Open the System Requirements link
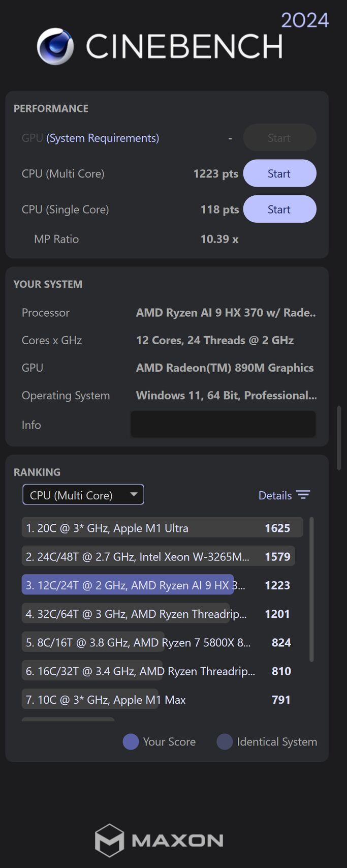The image size is (347, 868). [102, 138]
